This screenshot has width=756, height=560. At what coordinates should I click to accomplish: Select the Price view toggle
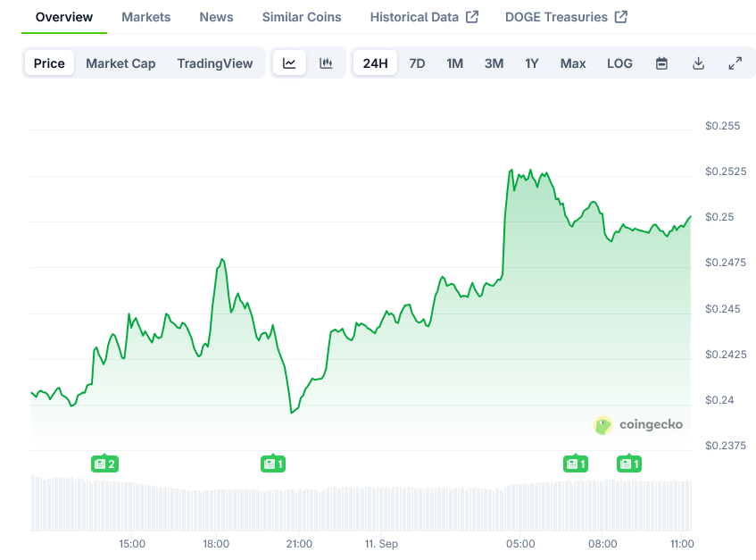(x=49, y=63)
